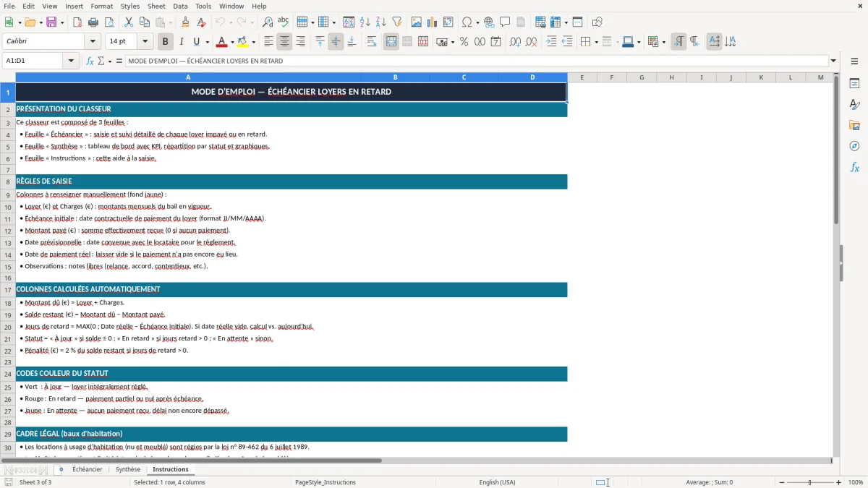Format selected cells as percent
This screenshot has height=488, width=868.
click(x=464, y=42)
